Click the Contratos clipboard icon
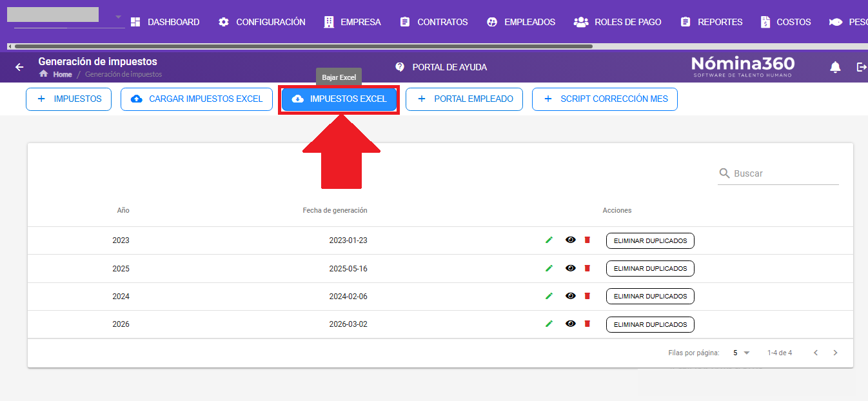Viewport: 868px width, 401px height. [405, 22]
